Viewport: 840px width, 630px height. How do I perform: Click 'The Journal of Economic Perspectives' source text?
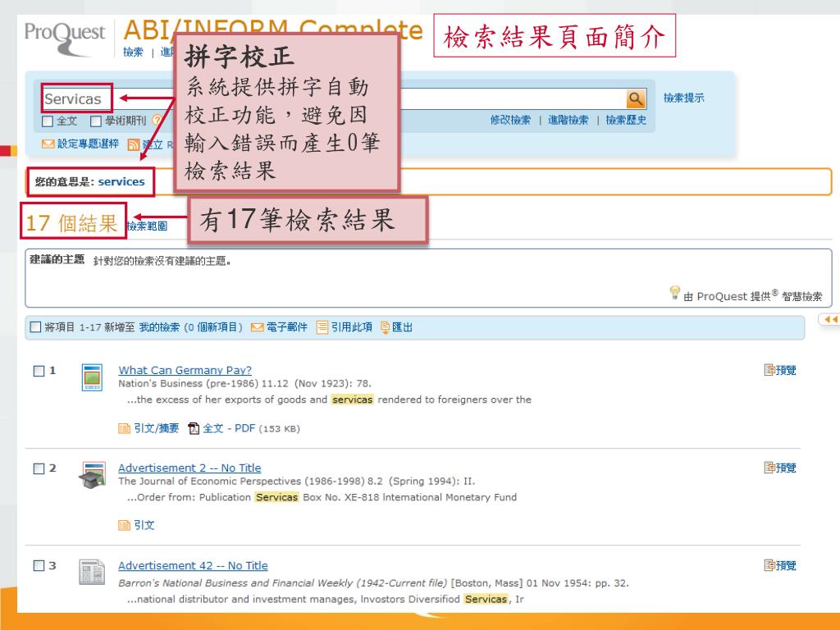click(208, 481)
